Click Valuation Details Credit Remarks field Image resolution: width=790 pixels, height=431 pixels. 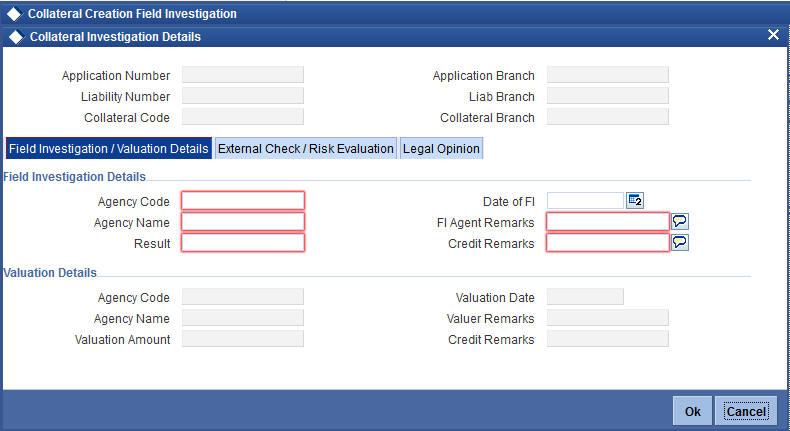click(x=608, y=339)
